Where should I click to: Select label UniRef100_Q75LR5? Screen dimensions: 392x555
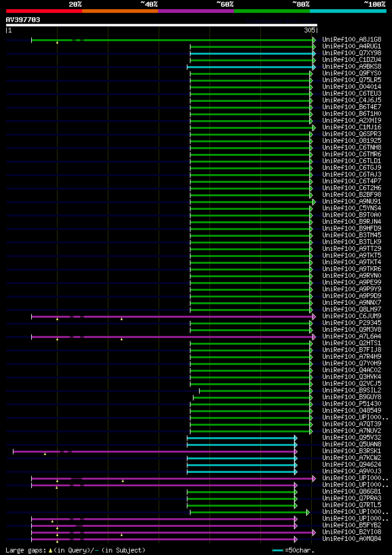tap(352, 80)
